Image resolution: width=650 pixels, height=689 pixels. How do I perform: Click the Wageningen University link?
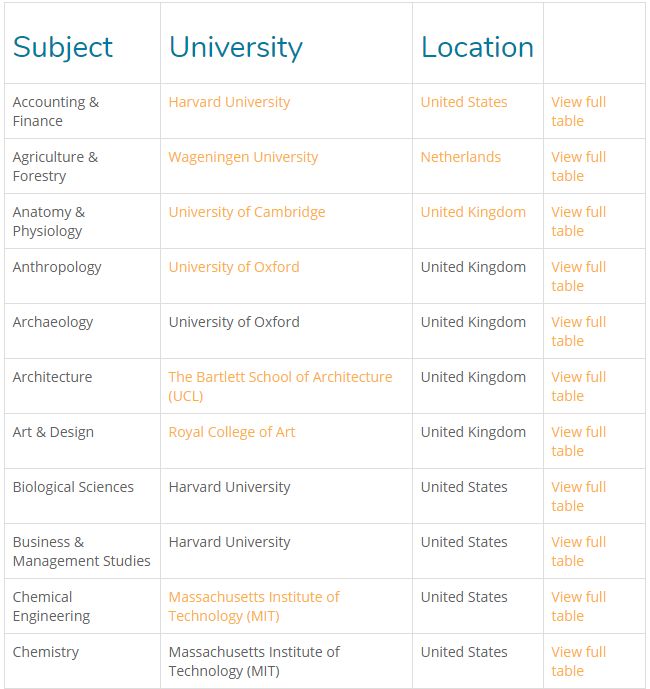(243, 157)
